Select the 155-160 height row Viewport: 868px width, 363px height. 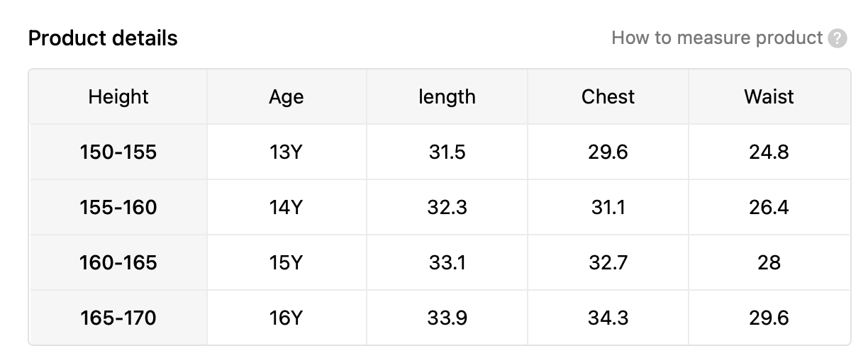pyautogui.click(x=118, y=207)
